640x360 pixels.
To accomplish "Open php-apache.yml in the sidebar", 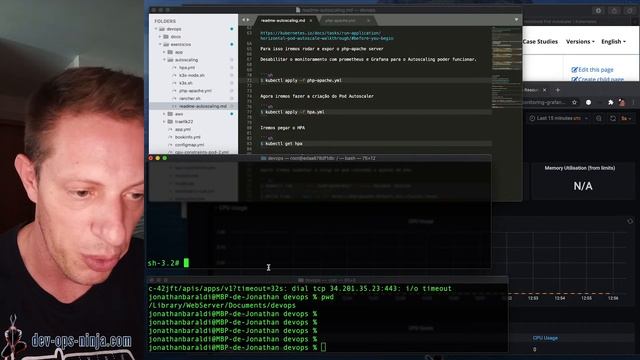I will click(195, 91).
